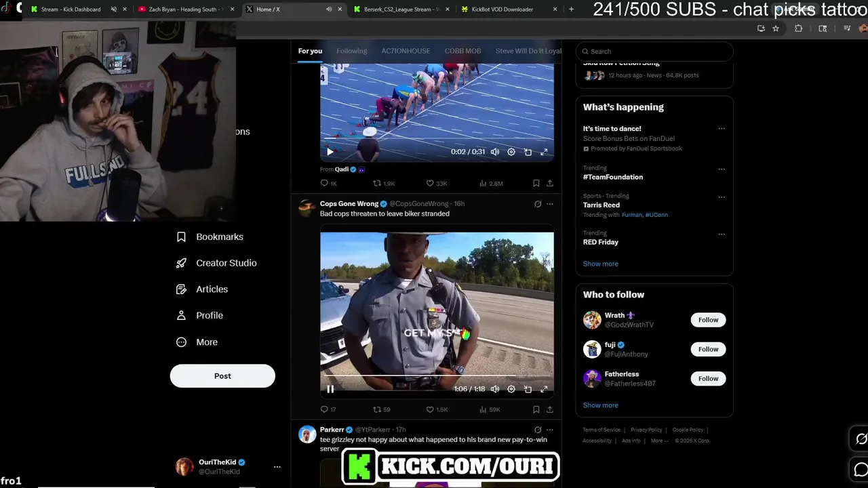Repost the Cops Gone Wrong post
The height and width of the screenshot is (488, 868).
pos(382,409)
